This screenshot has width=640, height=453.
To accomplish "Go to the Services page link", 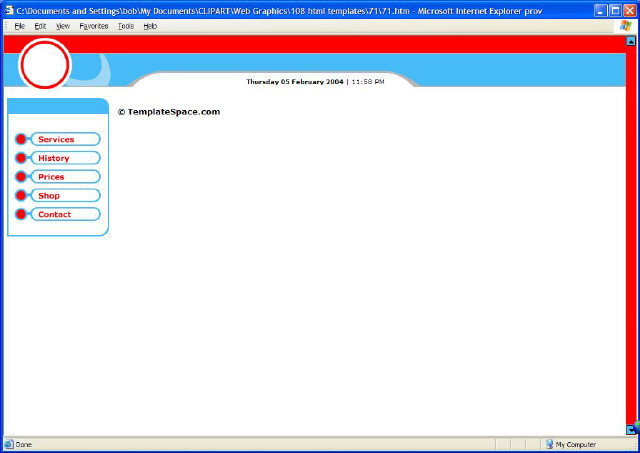I will coord(57,139).
